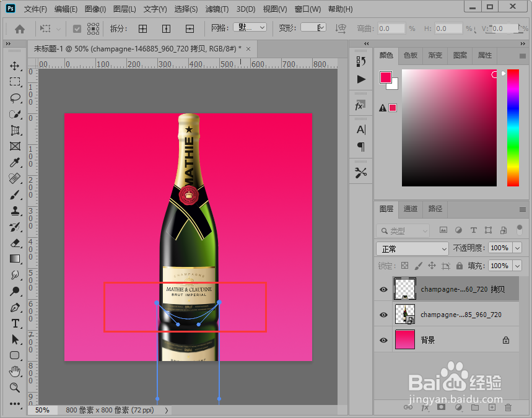
Task: Select the Spot Healing Brush tool
Action: [x=15, y=178]
